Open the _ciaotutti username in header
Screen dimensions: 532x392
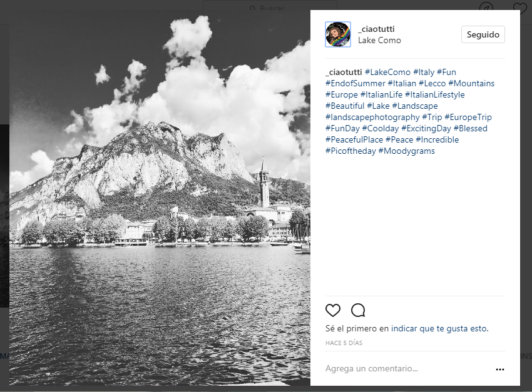point(376,29)
